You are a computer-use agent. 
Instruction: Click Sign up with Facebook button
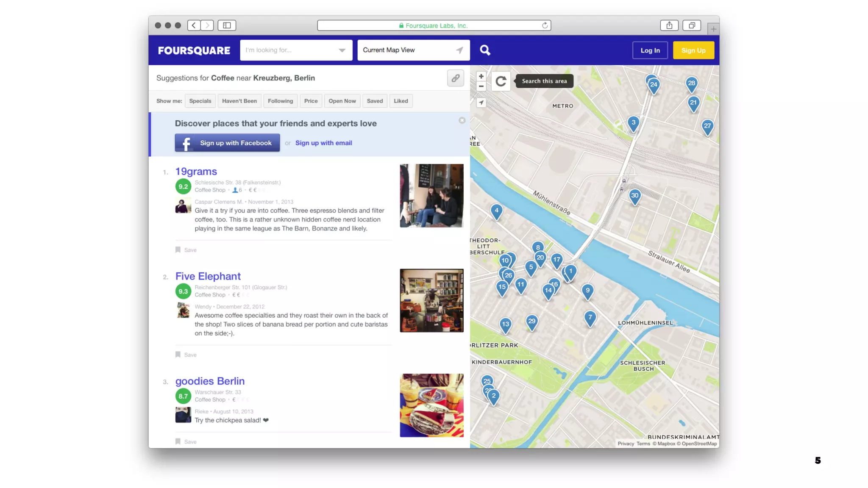[227, 143]
